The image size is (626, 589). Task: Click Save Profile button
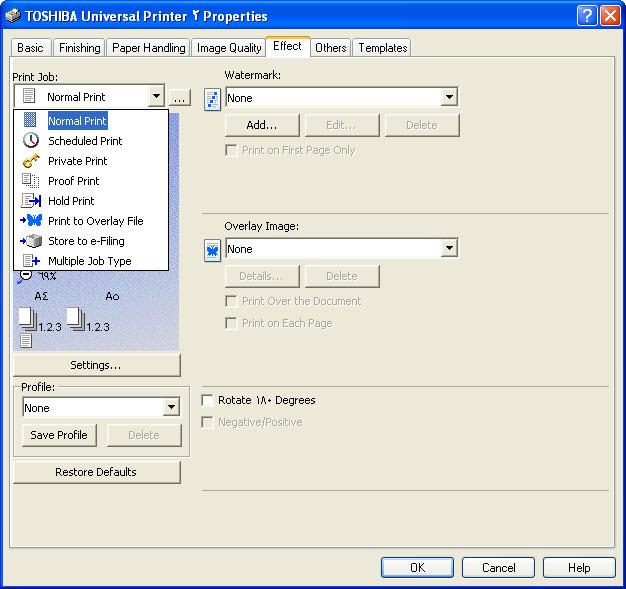(59, 435)
